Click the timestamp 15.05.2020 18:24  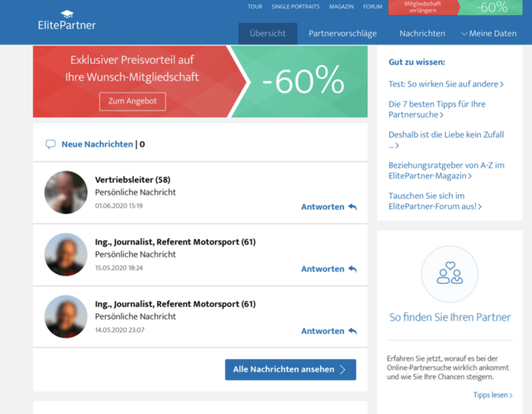coord(119,268)
